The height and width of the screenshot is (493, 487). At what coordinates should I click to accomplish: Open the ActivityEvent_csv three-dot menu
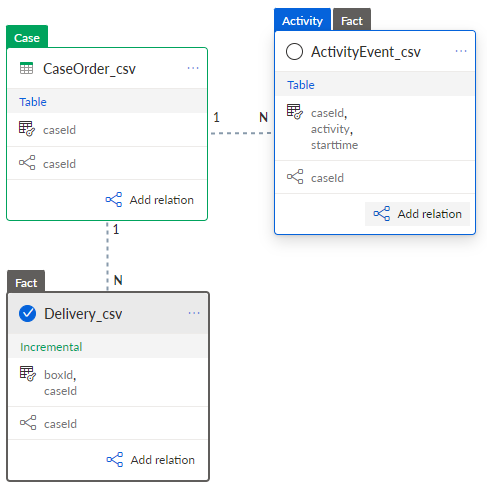tap(461, 51)
